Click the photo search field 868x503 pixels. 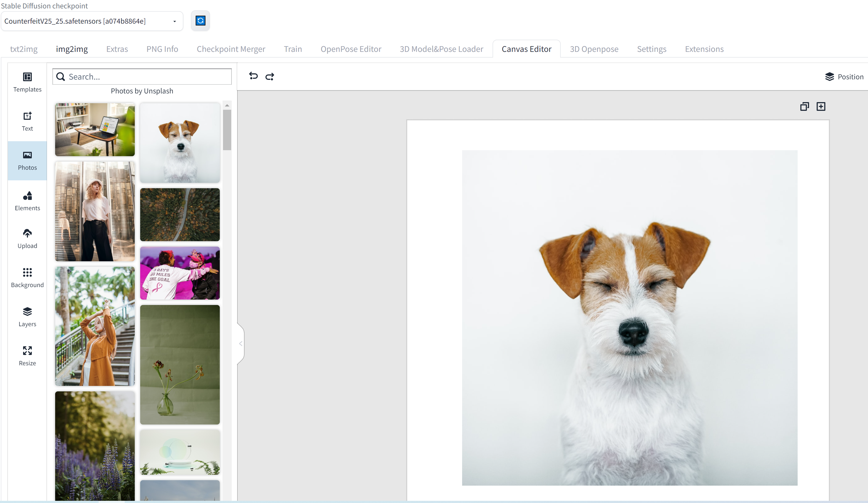(x=148, y=76)
